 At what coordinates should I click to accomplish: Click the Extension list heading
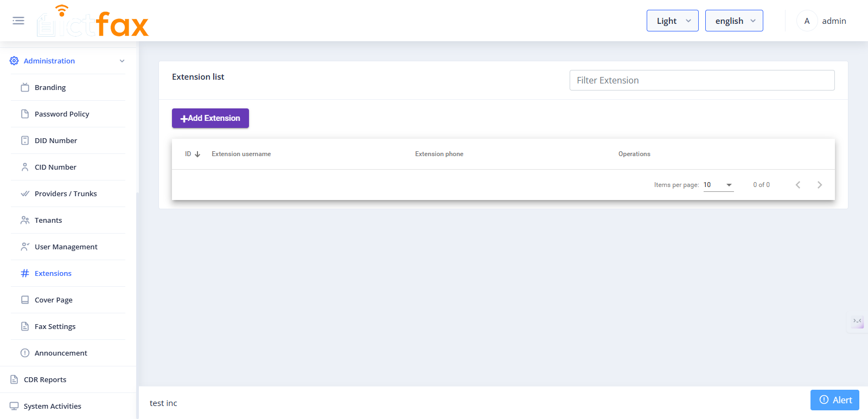pos(198,77)
